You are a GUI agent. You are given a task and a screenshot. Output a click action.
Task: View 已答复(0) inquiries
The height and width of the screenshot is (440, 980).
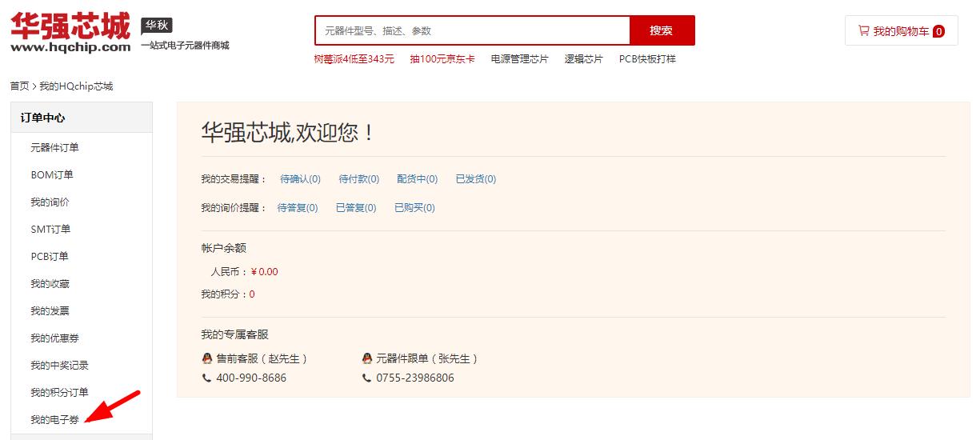(x=356, y=208)
